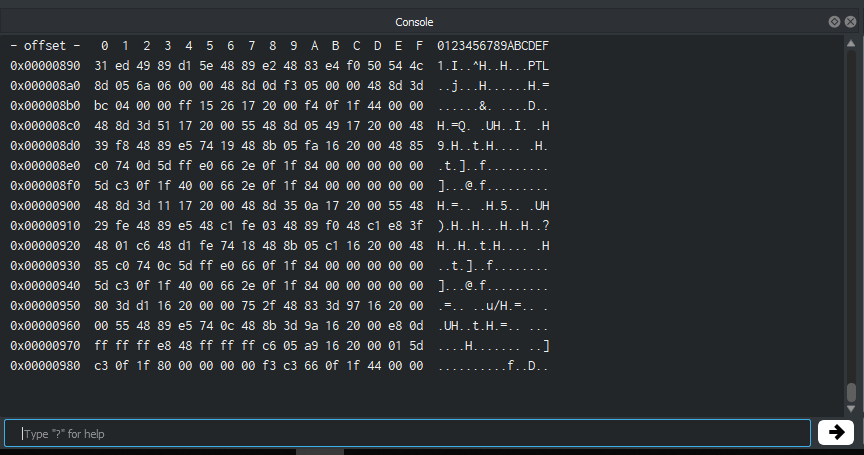The image size is (864, 455).
Task: Click ASCII text '9.H..t.H.... .H.'
Action: [x=493, y=146]
